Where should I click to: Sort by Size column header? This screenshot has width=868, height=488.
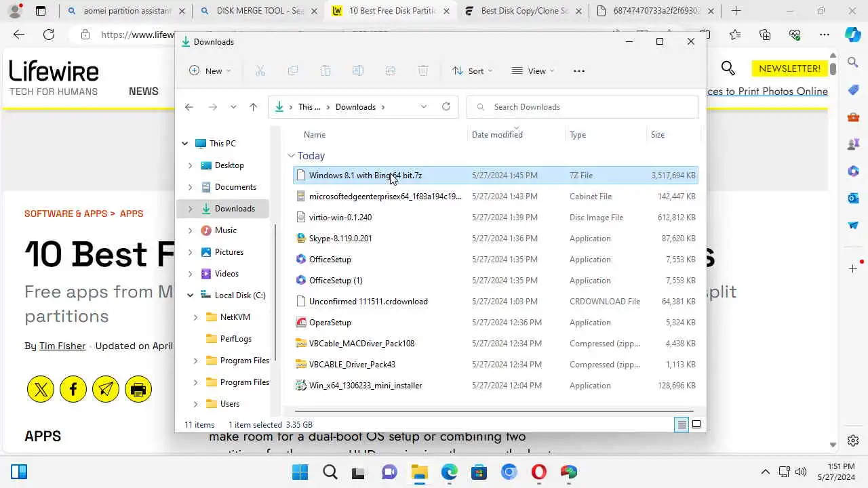[658, 135]
